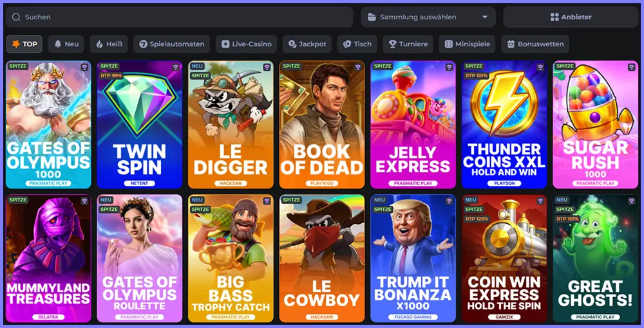Click the grid icon beside Anbieter
644x328 pixels.
click(554, 17)
